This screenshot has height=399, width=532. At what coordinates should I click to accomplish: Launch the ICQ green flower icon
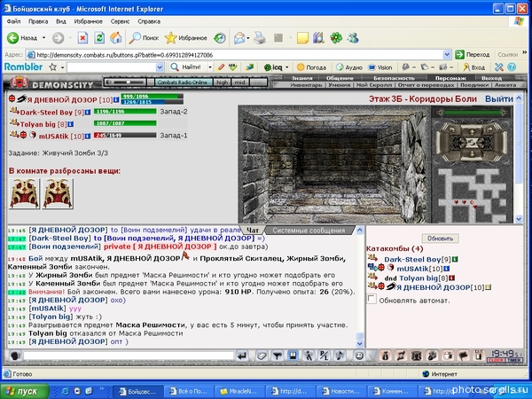336,38
